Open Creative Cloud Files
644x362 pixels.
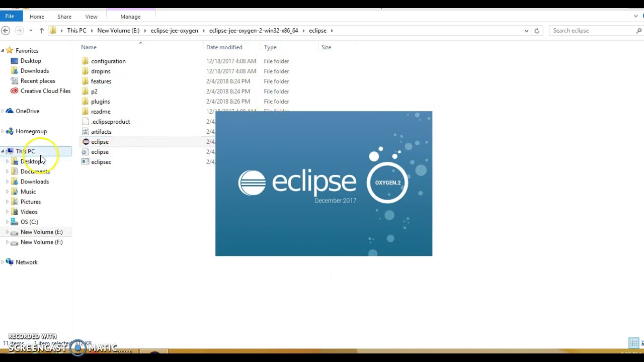click(45, 91)
